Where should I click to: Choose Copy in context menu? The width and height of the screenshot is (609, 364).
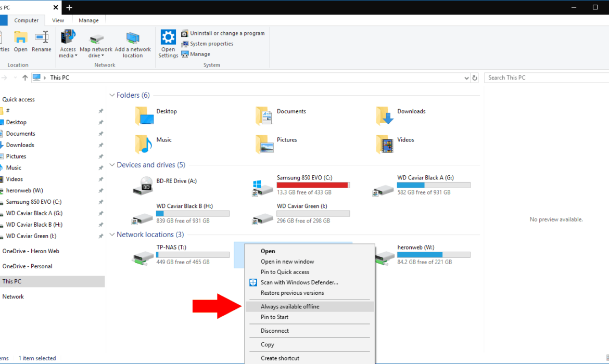point(310,345)
